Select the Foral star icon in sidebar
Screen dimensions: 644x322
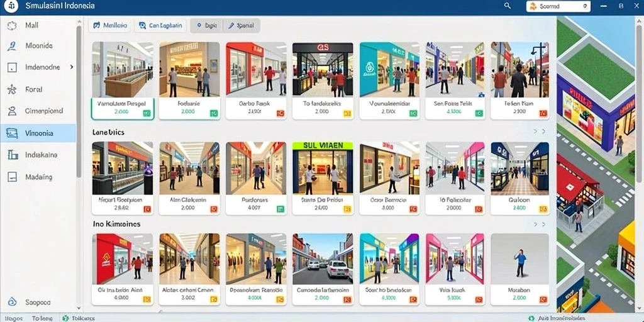pyautogui.click(x=12, y=89)
